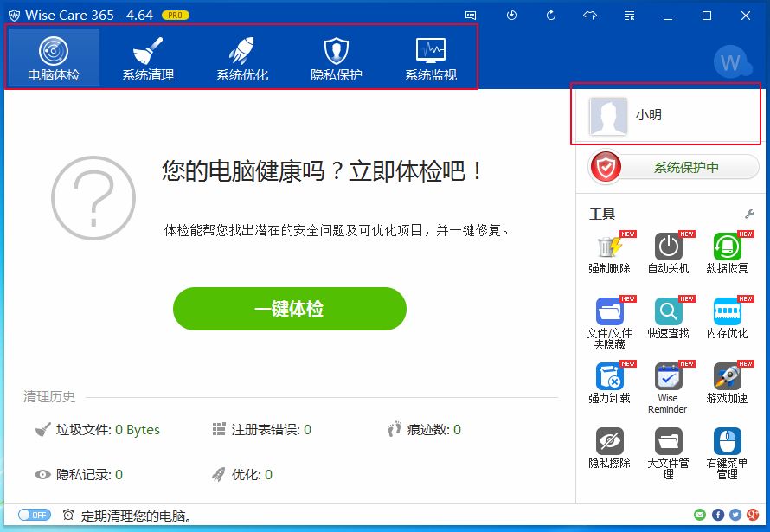The image size is (770, 532).
Task: Open the main menu list in title bar
Action: pos(630,15)
